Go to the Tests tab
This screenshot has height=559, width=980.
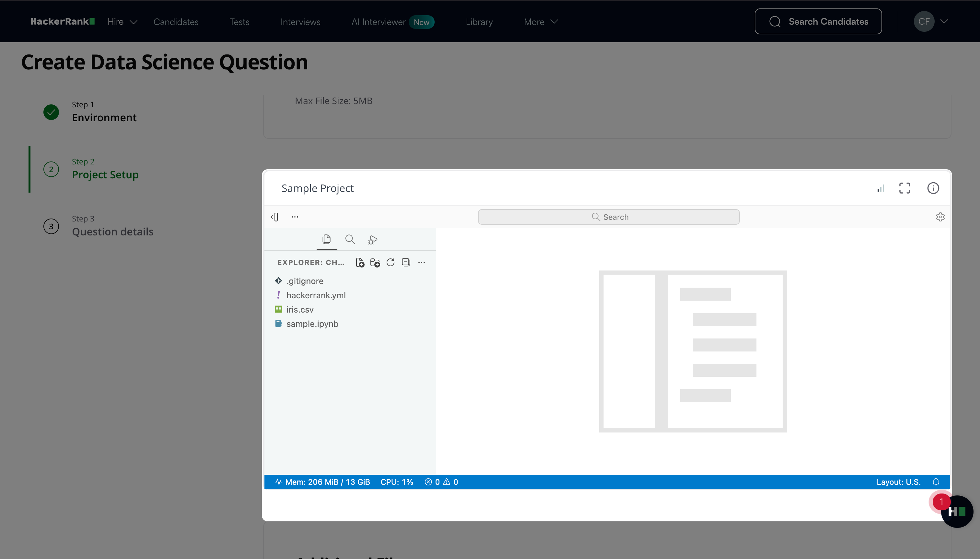click(239, 22)
